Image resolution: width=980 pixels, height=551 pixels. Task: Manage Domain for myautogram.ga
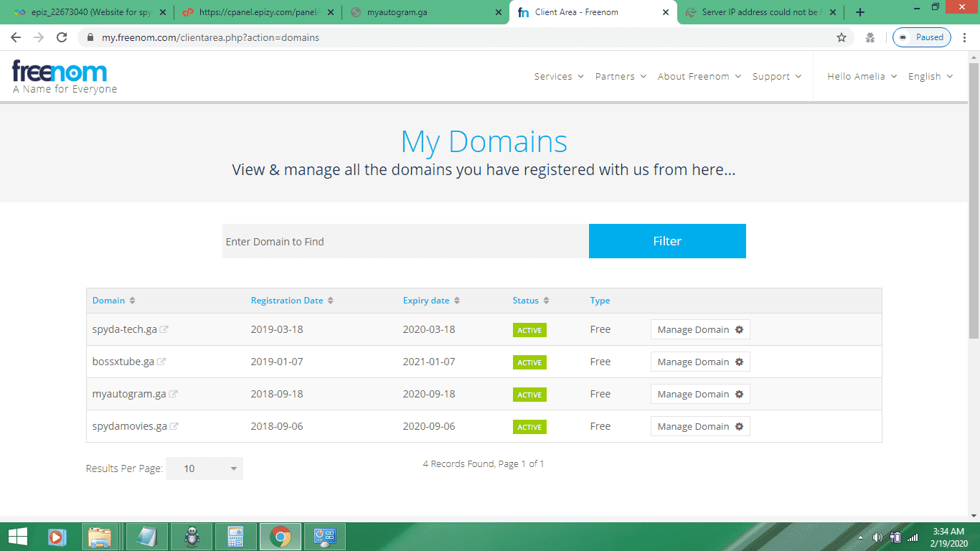700,394
